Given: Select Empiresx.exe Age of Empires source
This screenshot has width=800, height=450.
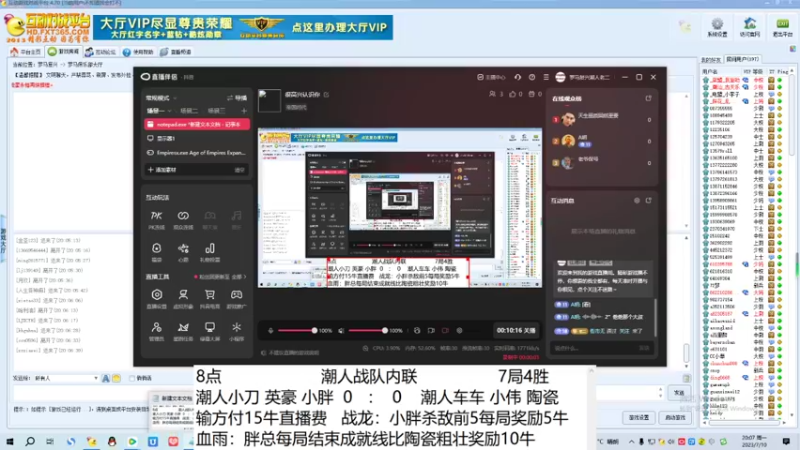Looking at the screenshot, I should tap(197, 153).
